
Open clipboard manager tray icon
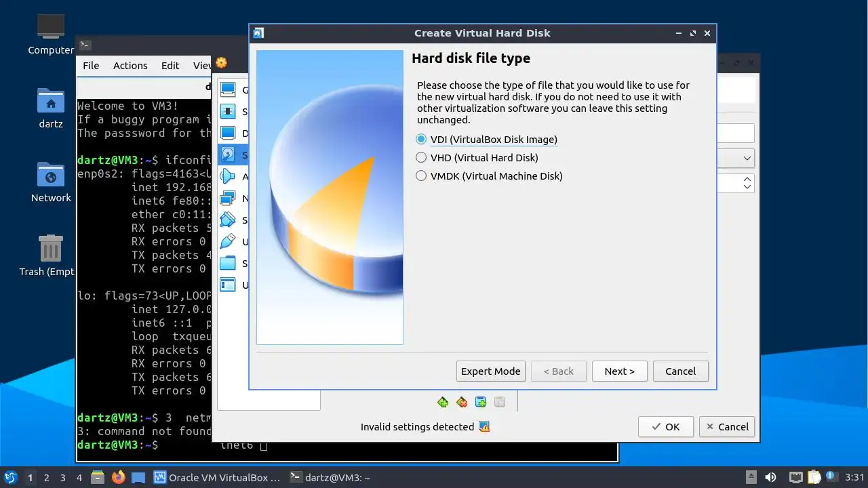click(x=814, y=477)
